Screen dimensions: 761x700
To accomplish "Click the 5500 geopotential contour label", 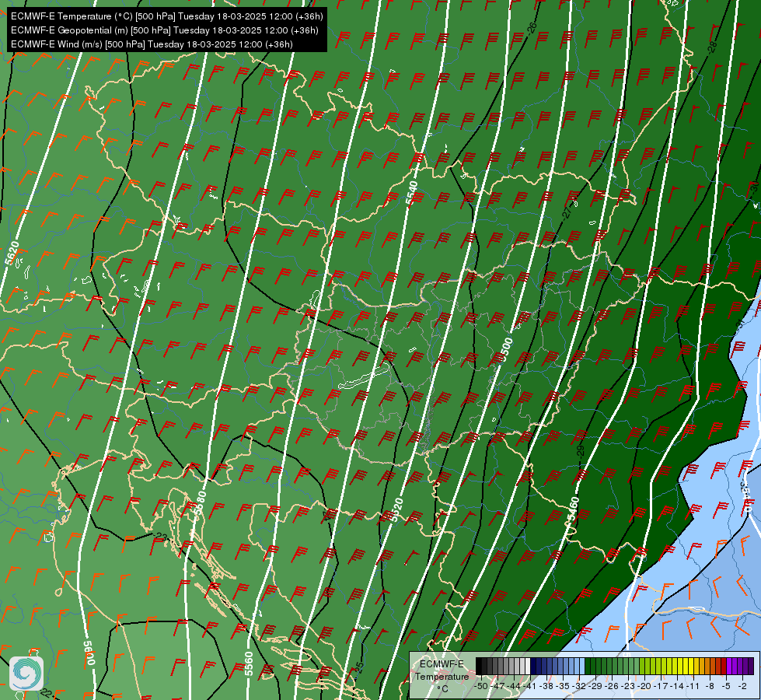I will 504,350.
